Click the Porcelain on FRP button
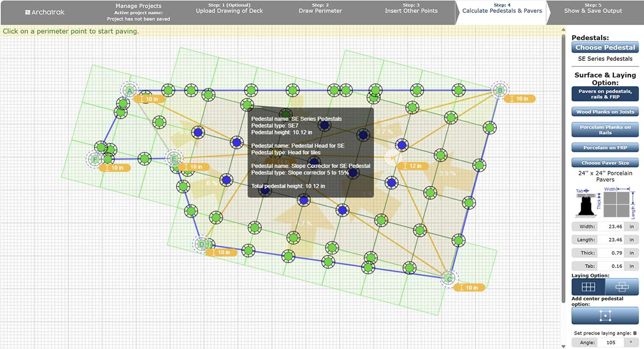This screenshot has height=349, width=644. coord(605,148)
